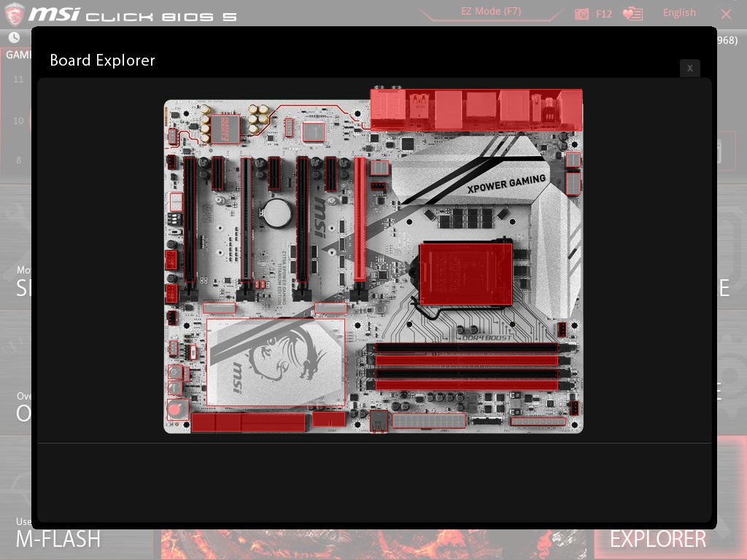The width and height of the screenshot is (747, 560).
Task: Select the MSI dragon chipset heatsink area
Action: pyautogui.click(x=275, y=362)
